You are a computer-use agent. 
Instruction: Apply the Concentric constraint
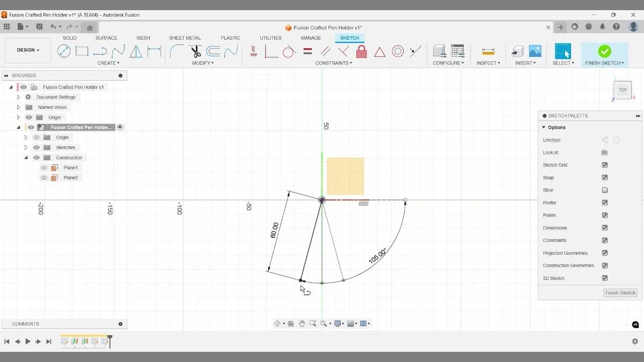(398, 51)
